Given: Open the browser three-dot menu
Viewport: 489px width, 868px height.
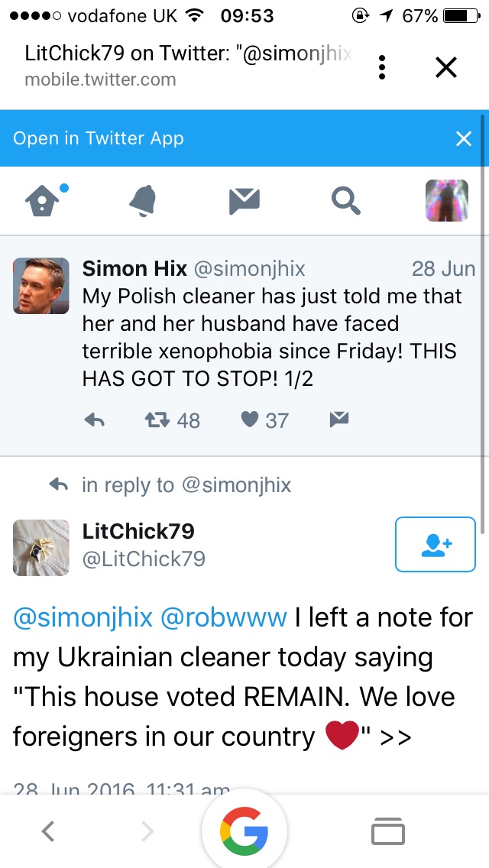Looking at the screenshot, I should pyautogui.click(x=382, y=67).
